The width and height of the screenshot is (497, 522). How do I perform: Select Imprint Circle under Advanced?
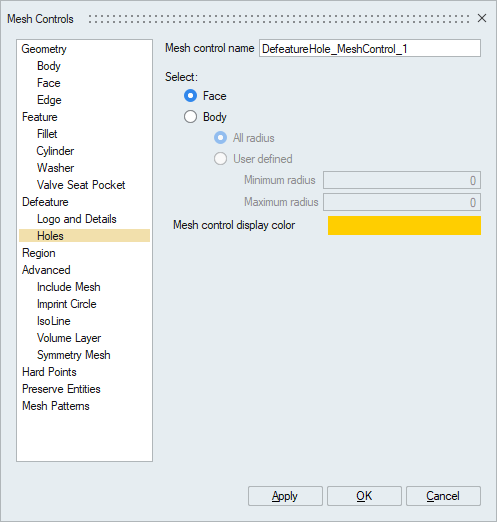click(x=67, y=304)
